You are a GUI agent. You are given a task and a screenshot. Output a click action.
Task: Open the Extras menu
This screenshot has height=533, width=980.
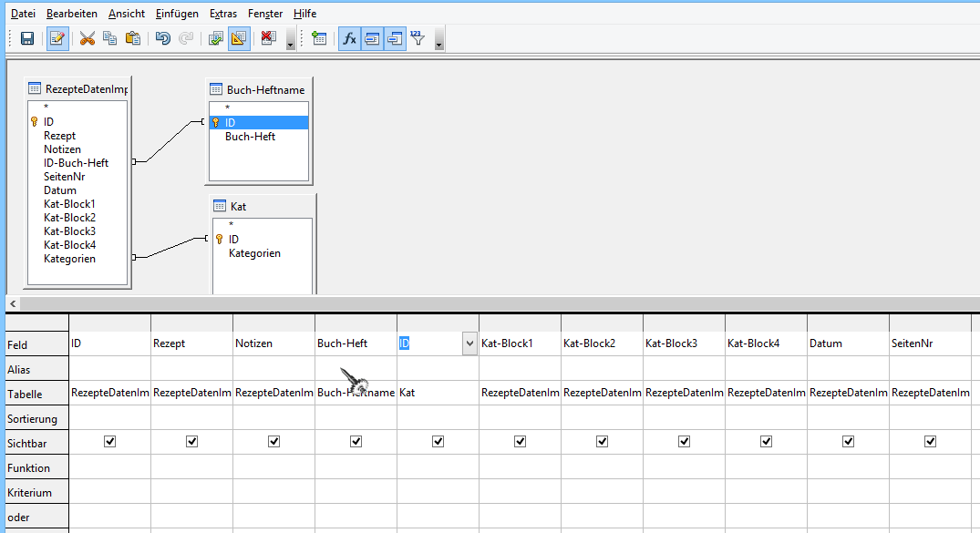(223, 14)
